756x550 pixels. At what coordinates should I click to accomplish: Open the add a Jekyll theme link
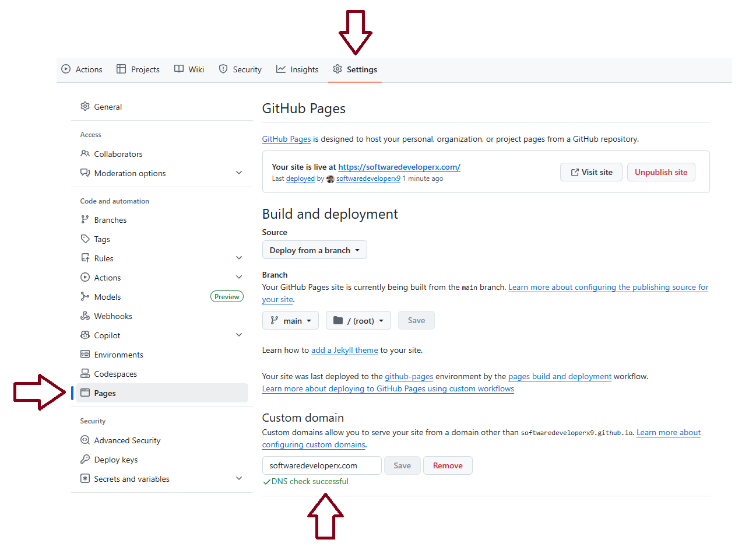click(344, 351)
